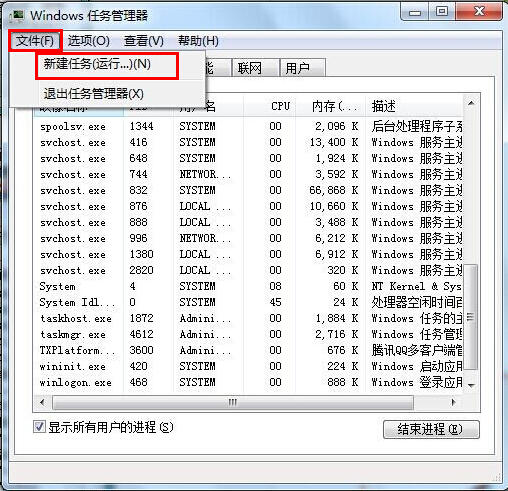Screen dimensions: 508x491
Task: Click CPU value 08 for System
Action: [x=275, y=286]
